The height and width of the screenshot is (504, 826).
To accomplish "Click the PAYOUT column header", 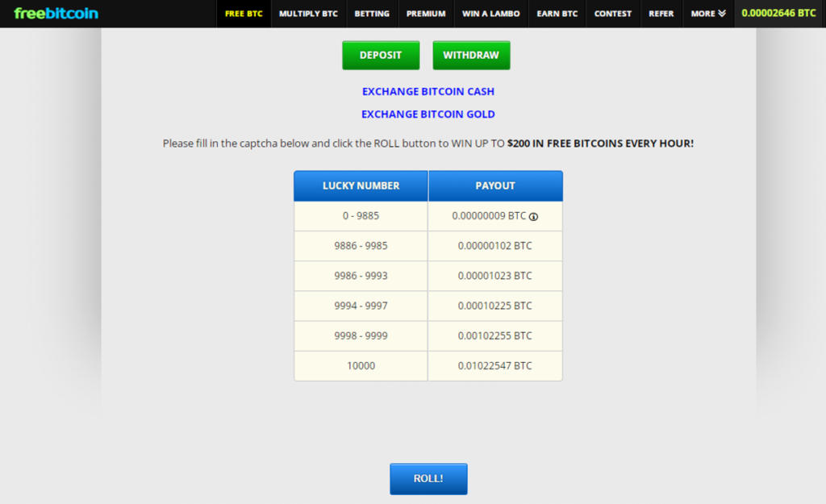I will coord(495,186).
